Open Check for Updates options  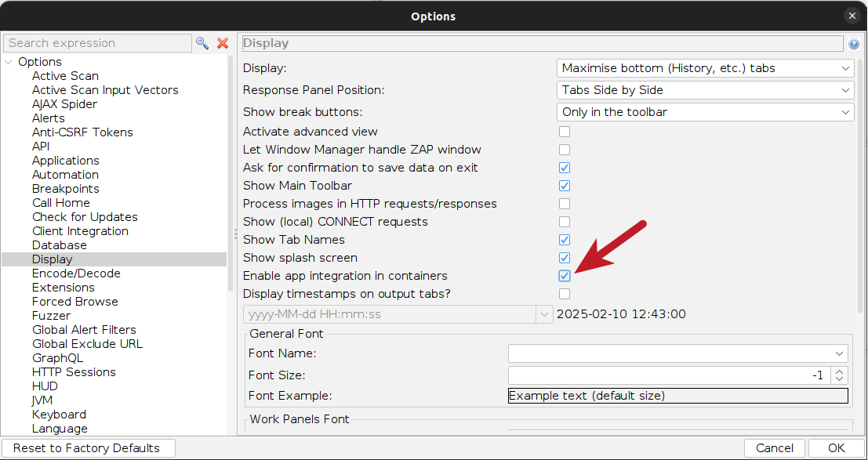tap(85, 217)
